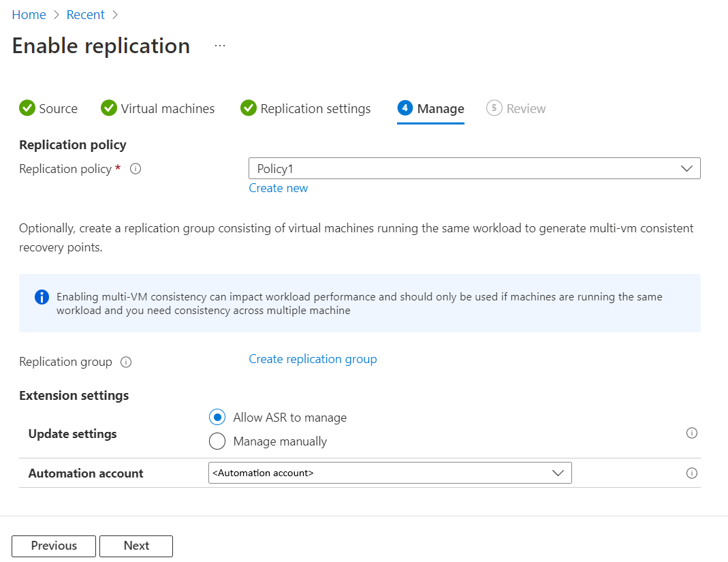728x562 pixels.
Task: Click green checkmark for Replication settings step
Action: 249,108
